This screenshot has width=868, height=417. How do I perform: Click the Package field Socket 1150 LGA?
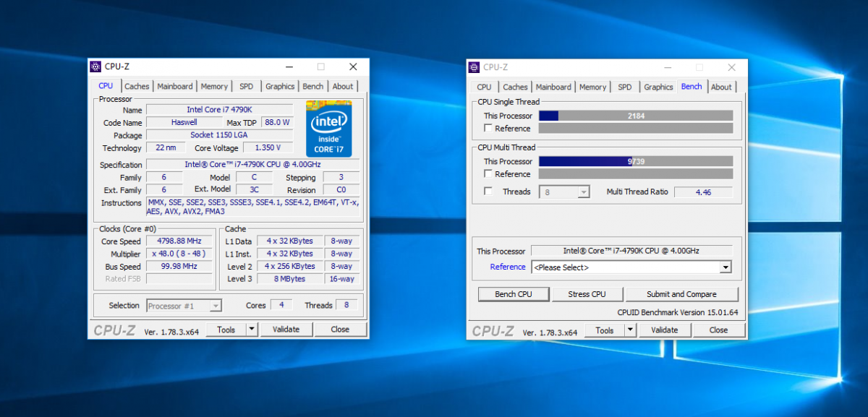pos(220,135)
